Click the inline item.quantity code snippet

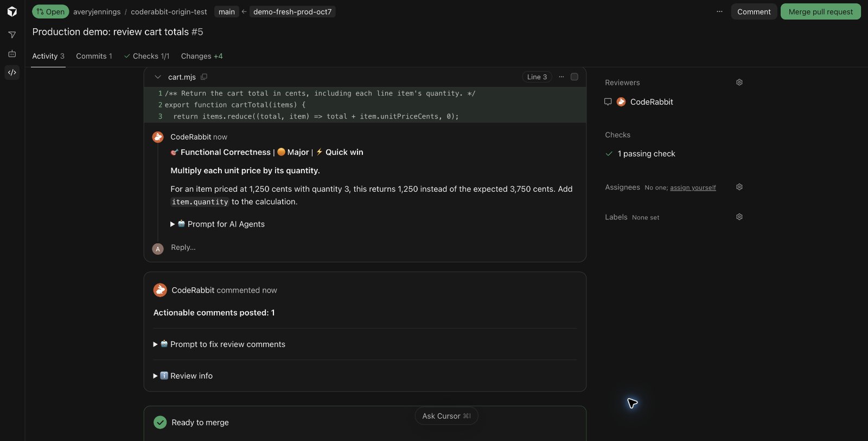pos(200,202)
